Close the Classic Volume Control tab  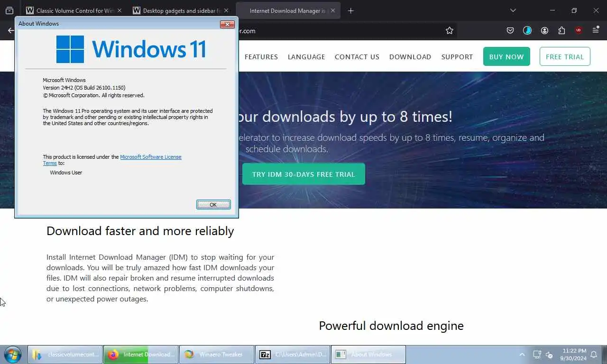click(119, 10)
